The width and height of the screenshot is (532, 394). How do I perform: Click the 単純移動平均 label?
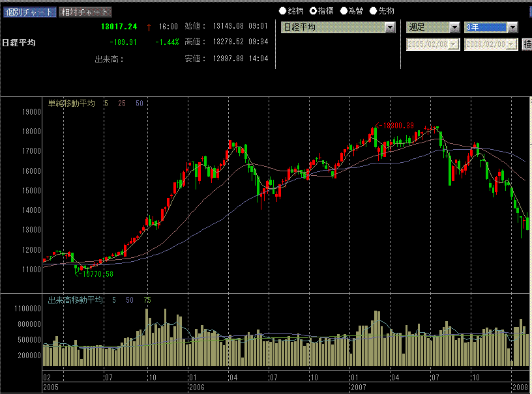[x=72, y=104]
